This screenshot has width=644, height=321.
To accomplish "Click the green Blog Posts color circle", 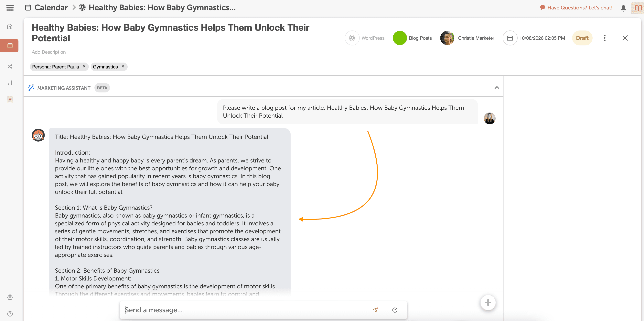I will click(x=400, y=38).
